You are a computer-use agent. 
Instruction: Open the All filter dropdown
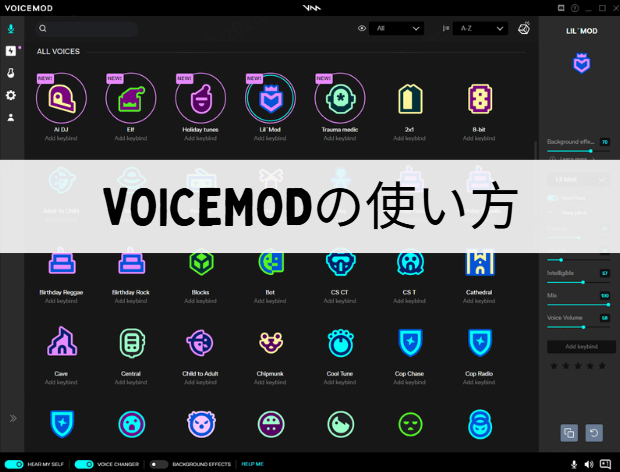coord(397,28)
